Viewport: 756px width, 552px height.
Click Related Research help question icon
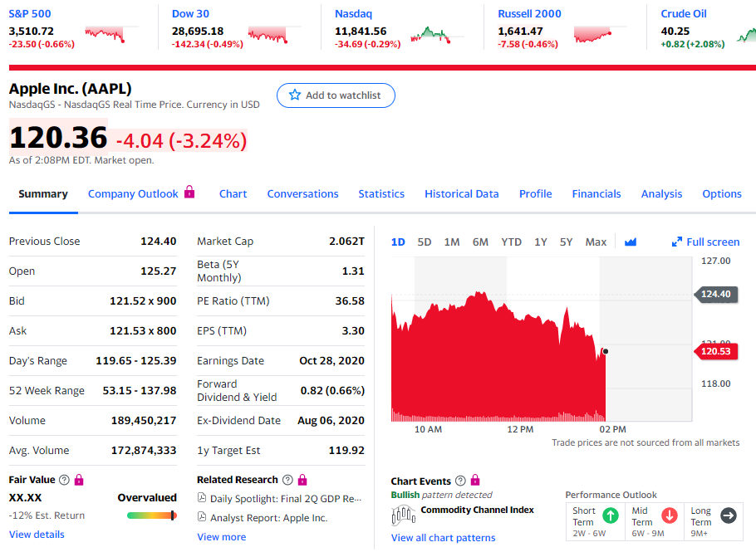[287, 480]
